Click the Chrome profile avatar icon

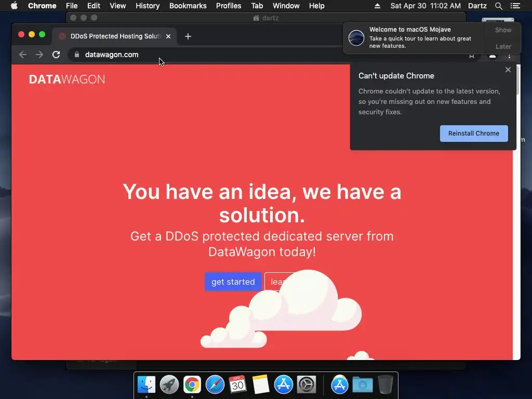click(493, 56)
